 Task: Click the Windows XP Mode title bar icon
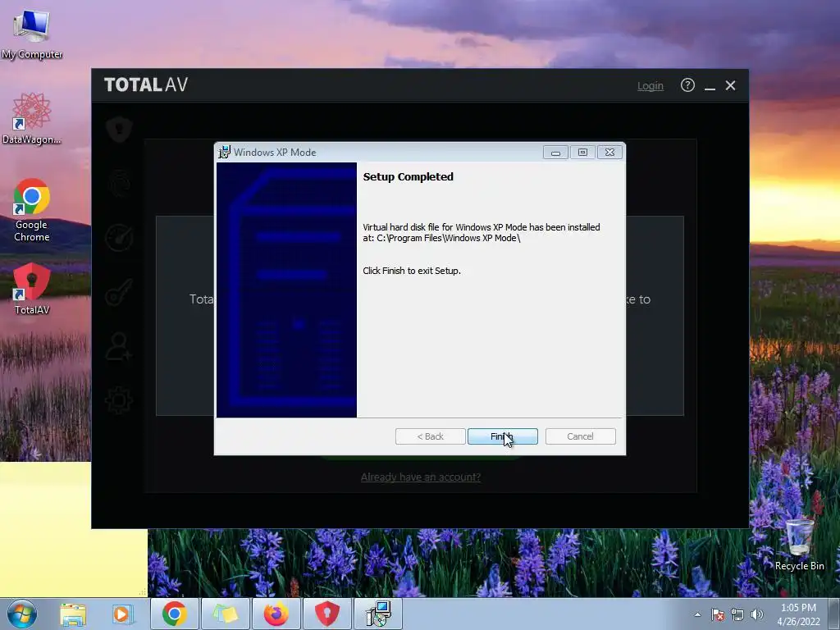(224, 152)
